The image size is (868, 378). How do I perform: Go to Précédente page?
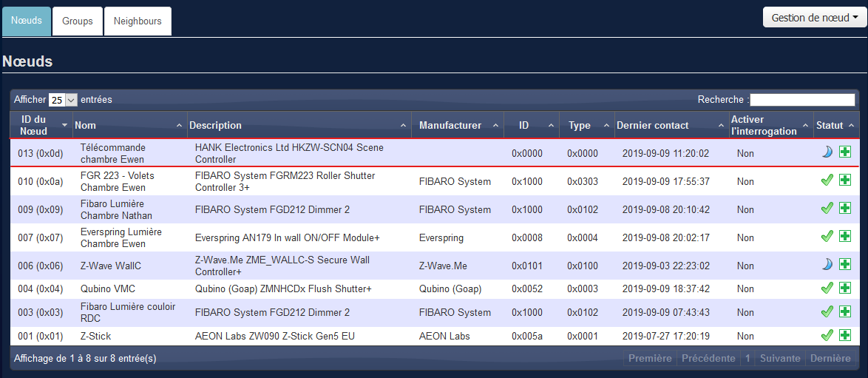pos(708,359)
